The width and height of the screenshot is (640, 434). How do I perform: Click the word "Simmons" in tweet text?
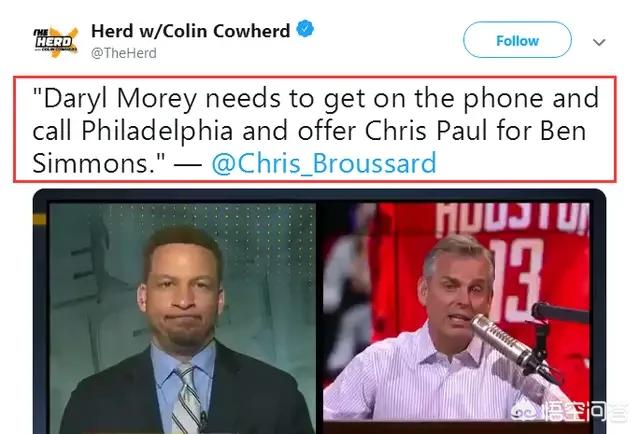[x=92, y=163]
